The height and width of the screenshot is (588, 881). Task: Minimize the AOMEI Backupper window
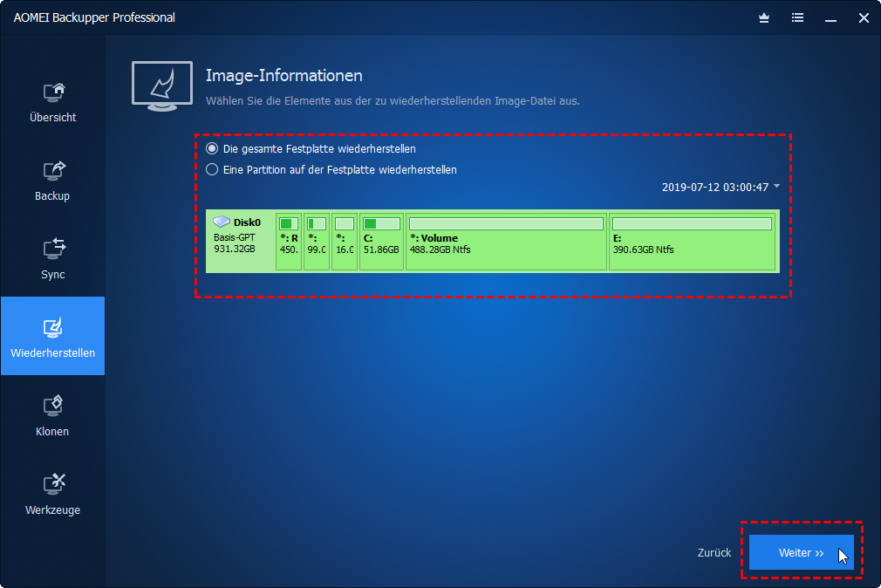coord(830,19)
